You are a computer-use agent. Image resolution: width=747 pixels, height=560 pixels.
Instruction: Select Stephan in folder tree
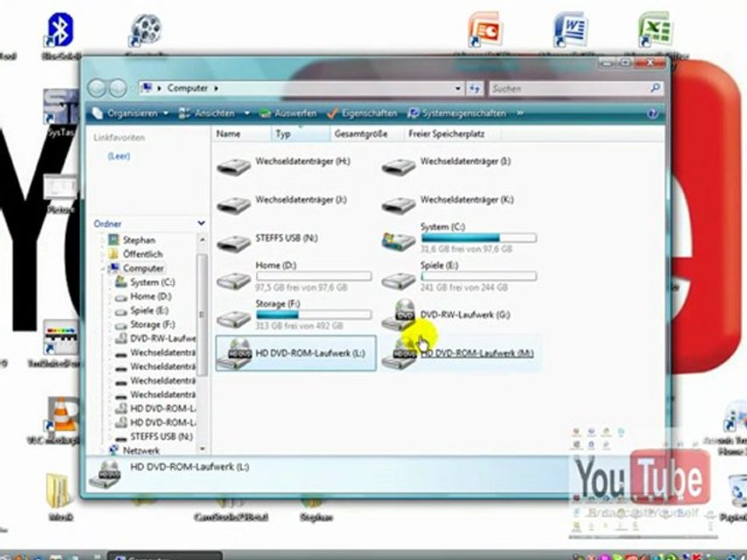click(x=139, y=240)
